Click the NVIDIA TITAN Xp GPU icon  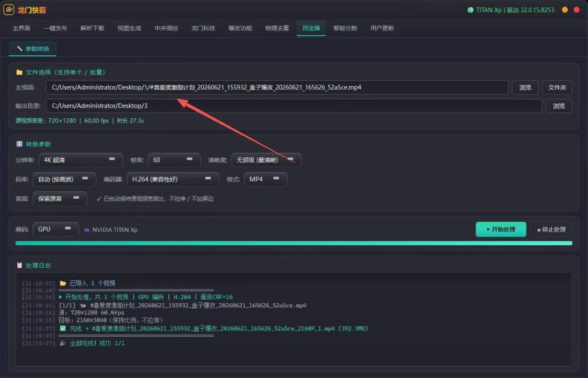87,230
